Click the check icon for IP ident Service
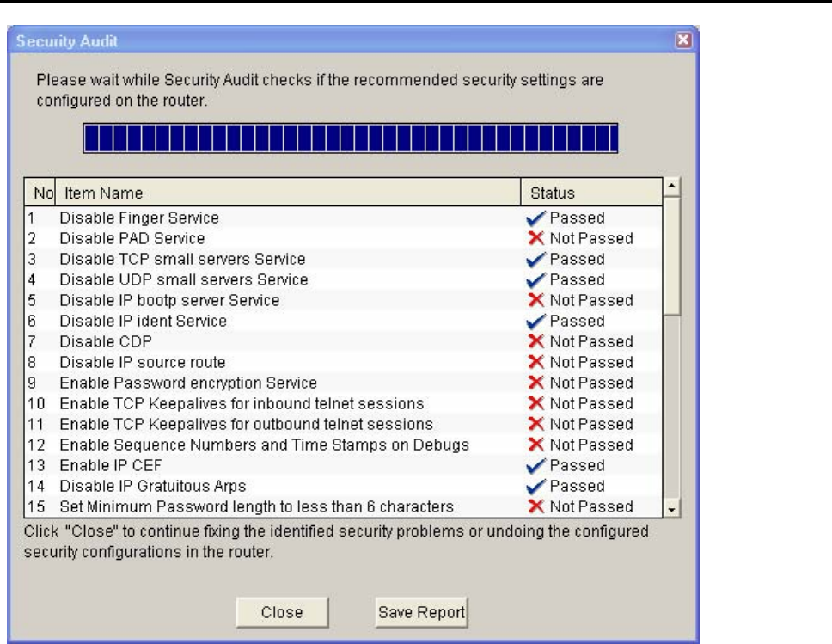This screenshot has height=644, width=832. click(x=536, y=322)
